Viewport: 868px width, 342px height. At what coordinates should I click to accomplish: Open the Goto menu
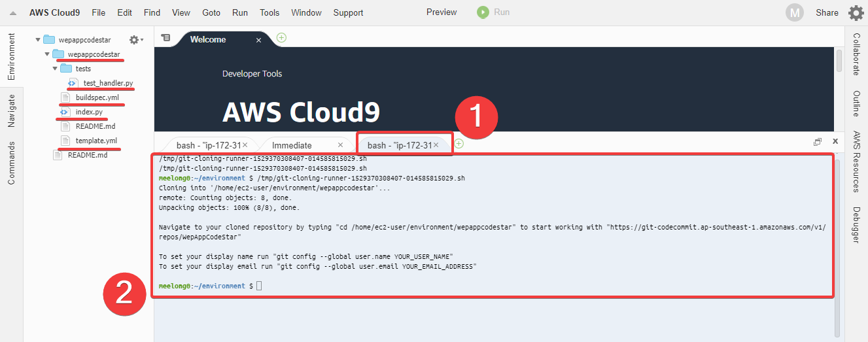tap(211, 12)
